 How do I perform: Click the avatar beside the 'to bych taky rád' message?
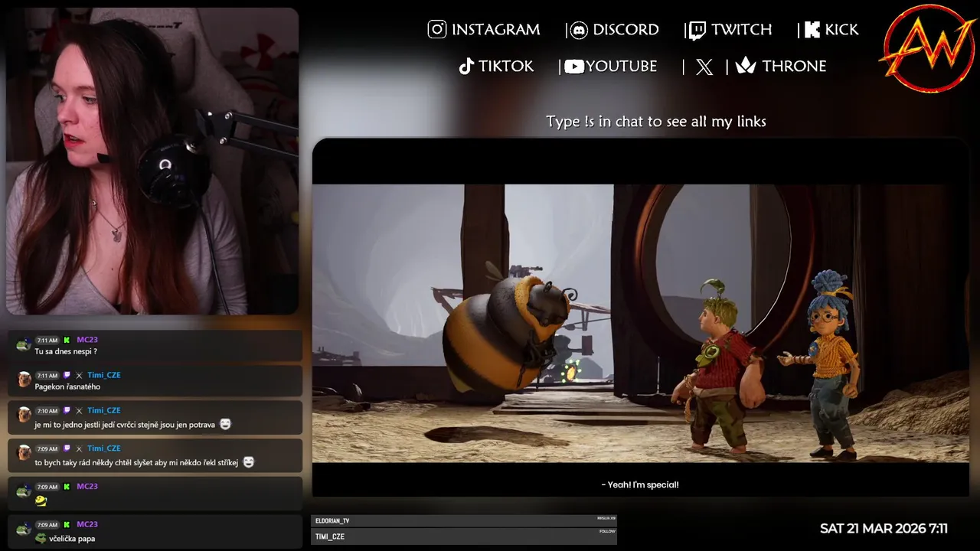point(24,453)
